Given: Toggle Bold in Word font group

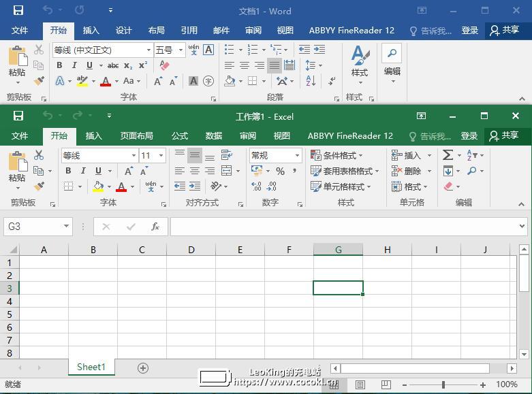Looking at the screenshot, I should tap(59, 65).
